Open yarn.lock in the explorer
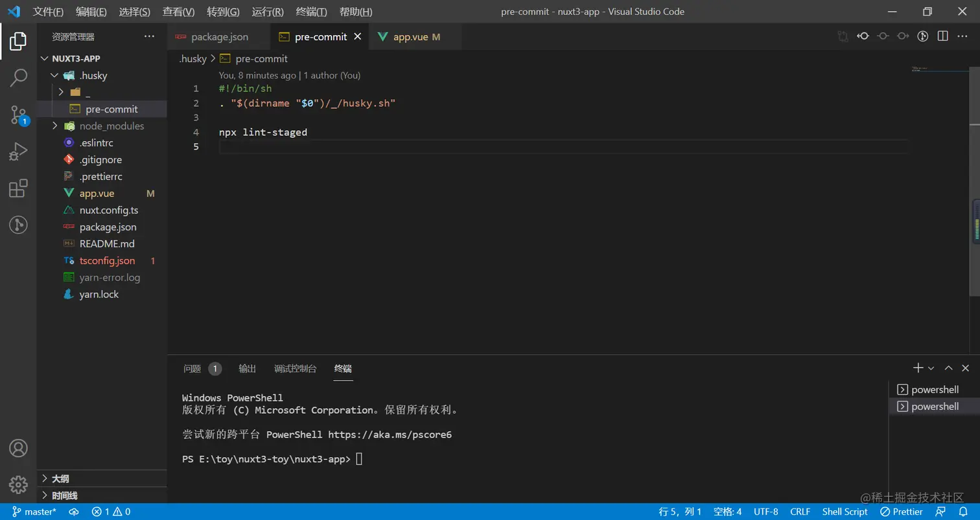This screenshot has width=980, height=520. click(x=102, y=294)
